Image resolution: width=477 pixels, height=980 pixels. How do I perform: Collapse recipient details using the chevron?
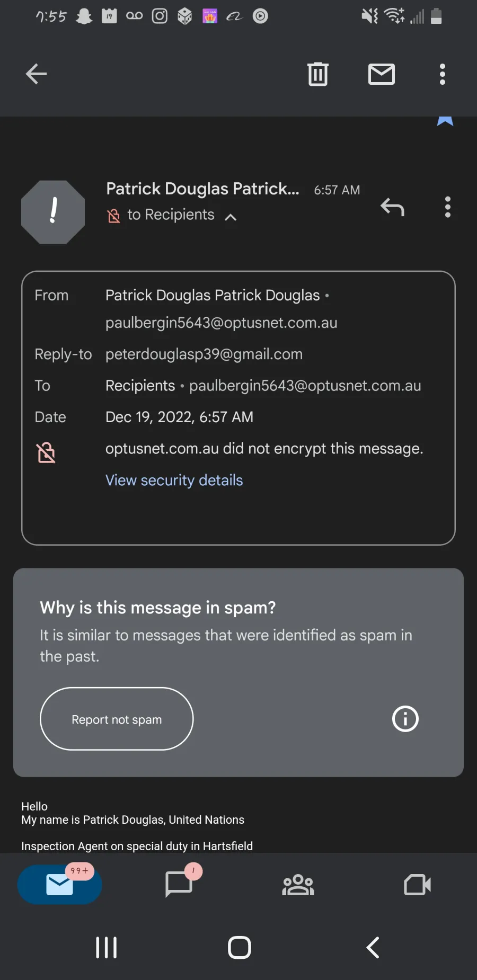point(231,217)
